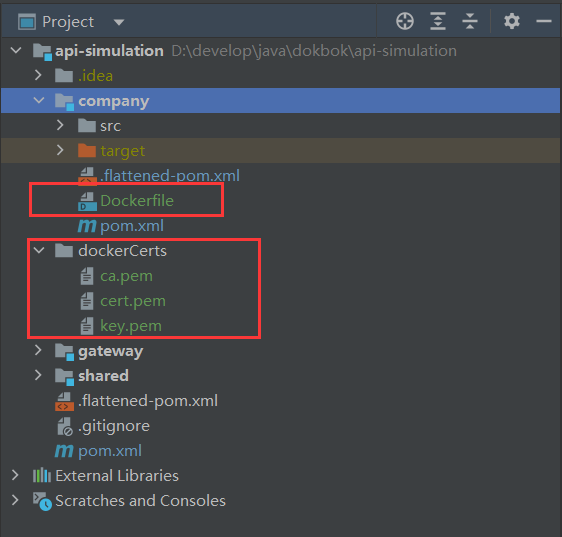Screen dimensions: 562x537
Task: Click the Expand All icon in toolbar
Action: click(x=438, y=21)
